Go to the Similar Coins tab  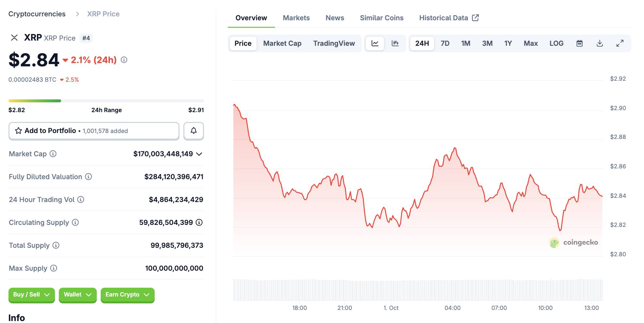click(x=381, y=18)
